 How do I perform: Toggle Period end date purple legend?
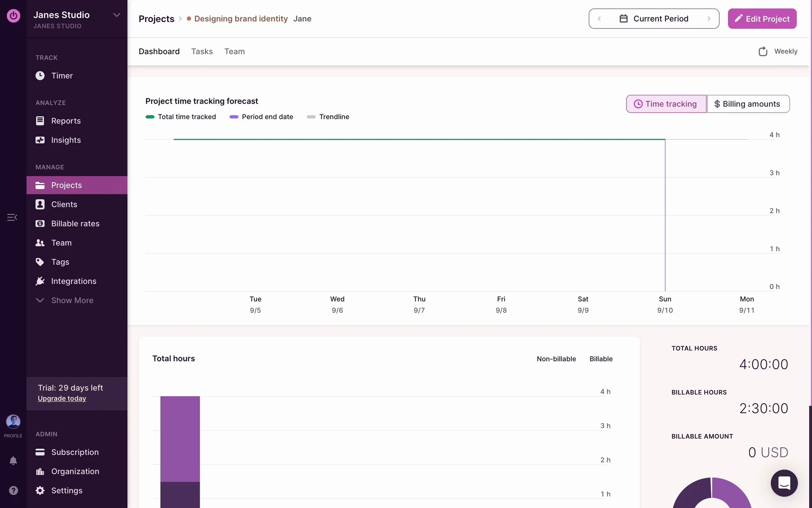tap(261, 117)
